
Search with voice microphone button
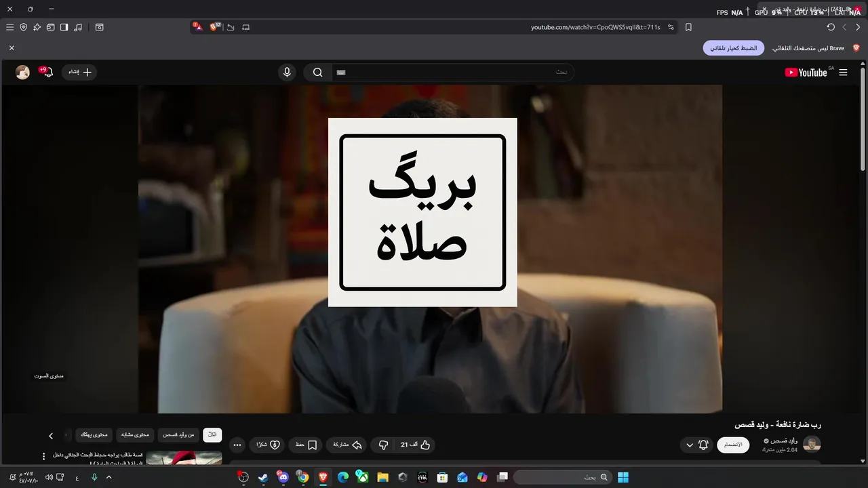pyautogui.click(x=287, y=73)
